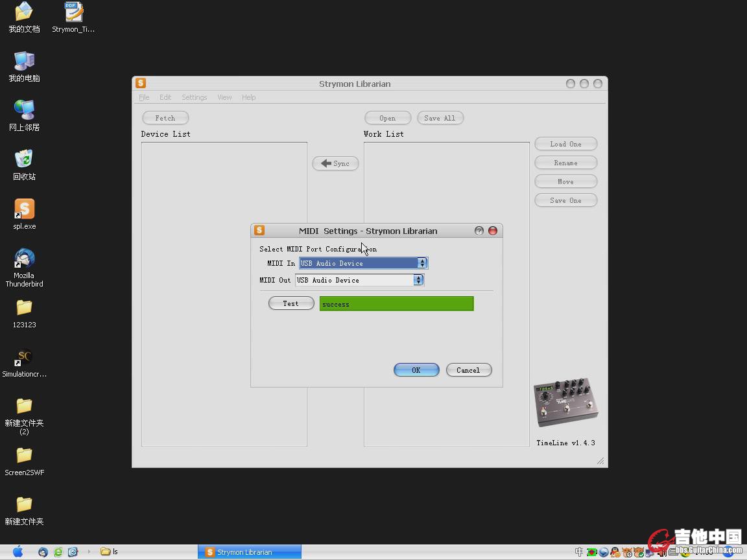Open the Simulationcraft desktop shortcut
Screen dimensions: 747x560
[25, 357]
